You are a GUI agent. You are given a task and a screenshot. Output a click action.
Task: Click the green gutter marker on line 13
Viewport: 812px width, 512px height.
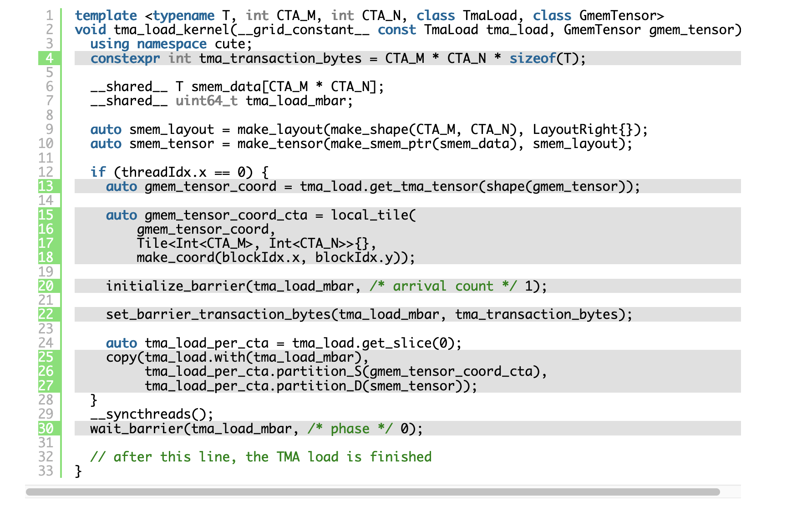49,186
